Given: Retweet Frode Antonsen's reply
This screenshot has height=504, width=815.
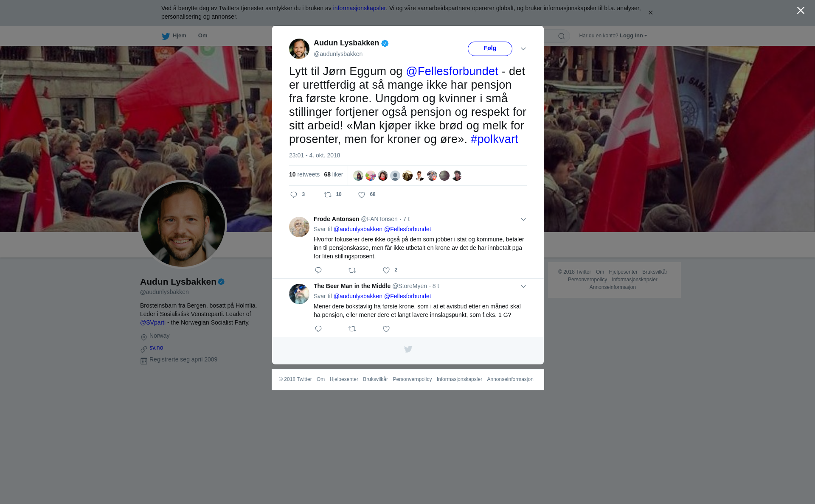Looking at the screenshot, I should (352, 270).
